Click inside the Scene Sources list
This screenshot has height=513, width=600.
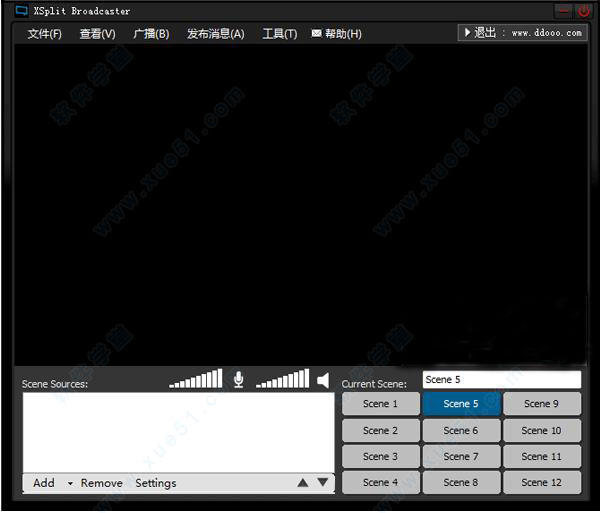tap(178, 433)
